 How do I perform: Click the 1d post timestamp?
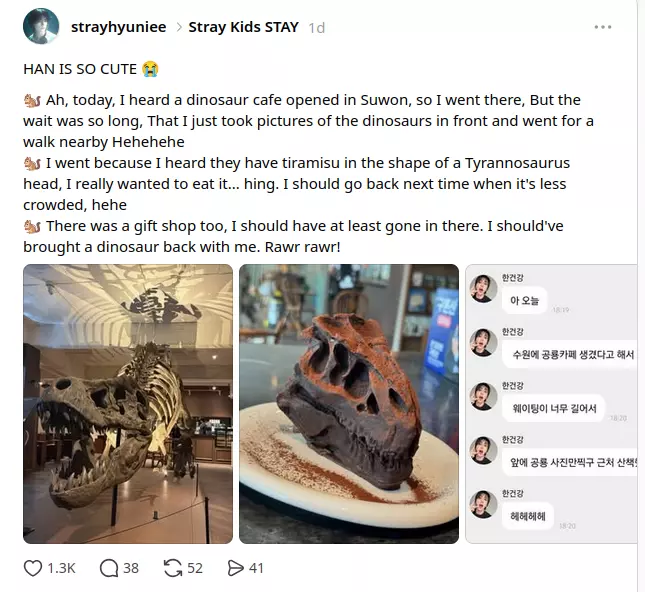pos(316,28)
